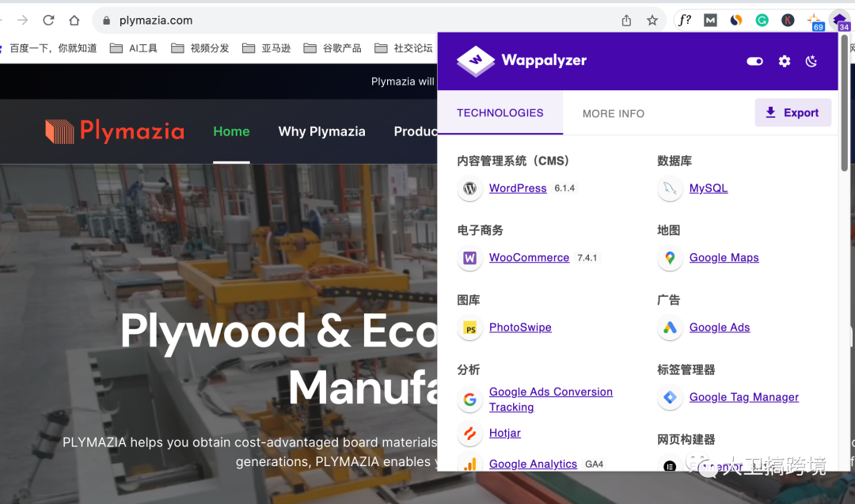The width and height of the screenshot is (855, 504).
Task: Click the PhotoSwipe PS icon
Action: point(469,328)
